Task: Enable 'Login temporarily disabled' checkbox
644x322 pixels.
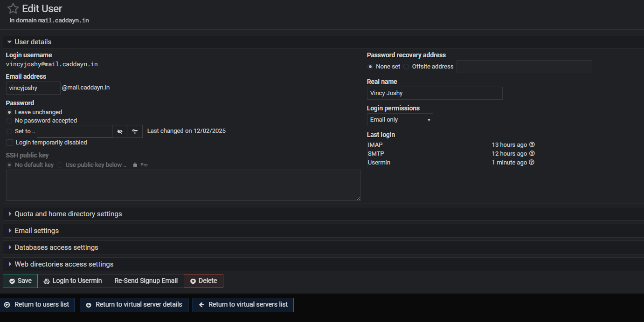Action: click(x=10, y=143)
